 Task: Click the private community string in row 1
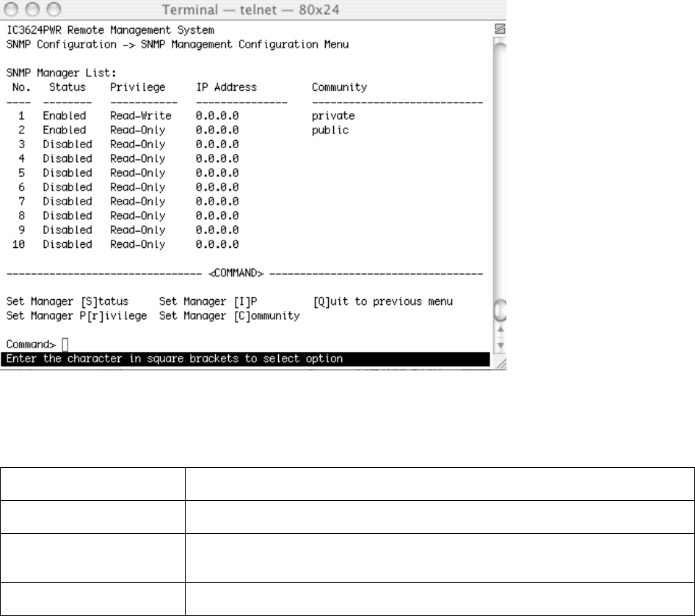click(332, 116)
